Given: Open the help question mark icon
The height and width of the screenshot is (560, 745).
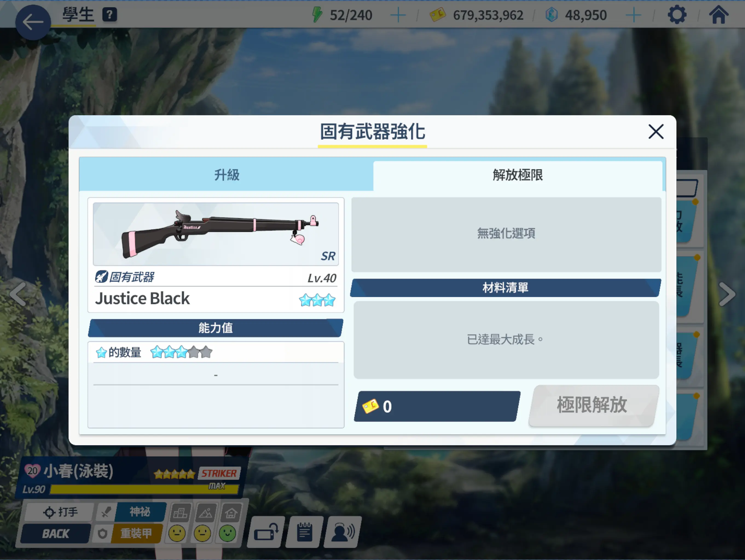Looking at the screenshot, I should pos(110,15).
